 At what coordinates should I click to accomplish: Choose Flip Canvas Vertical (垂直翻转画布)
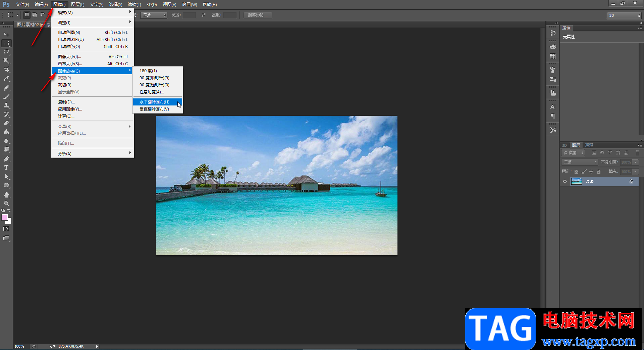tap(154, 109)
